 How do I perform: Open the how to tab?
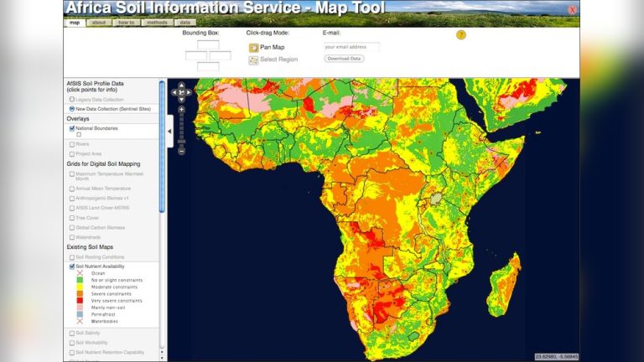click(127, 23)
